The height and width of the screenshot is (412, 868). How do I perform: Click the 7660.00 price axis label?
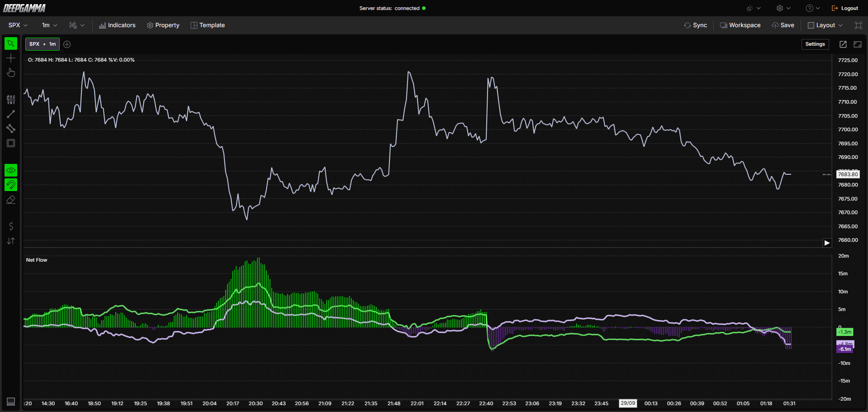848,240
